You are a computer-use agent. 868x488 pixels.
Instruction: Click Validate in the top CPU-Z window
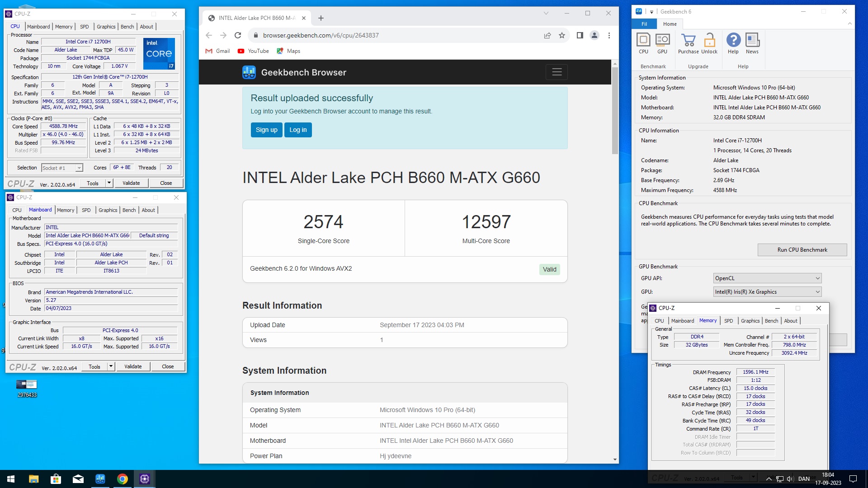tap(131, 183)
